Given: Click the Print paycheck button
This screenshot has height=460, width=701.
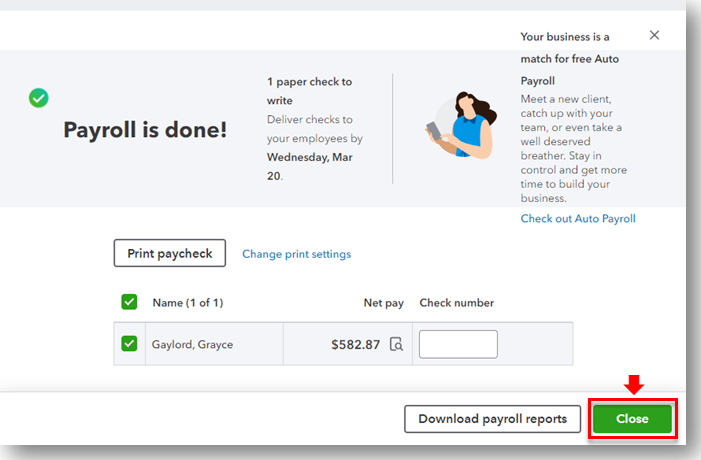Looking at the screenshot, I should click(x=170, y=253).
